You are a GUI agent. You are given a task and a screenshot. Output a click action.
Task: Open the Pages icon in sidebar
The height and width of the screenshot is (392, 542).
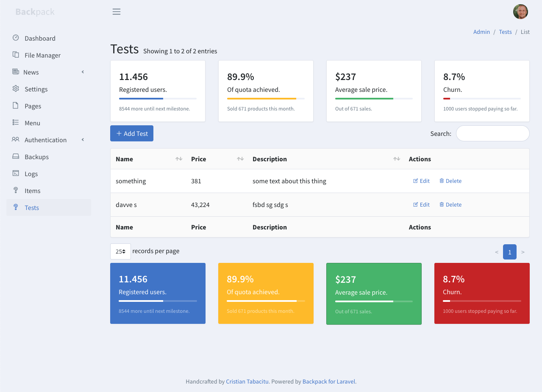(16, 106)
